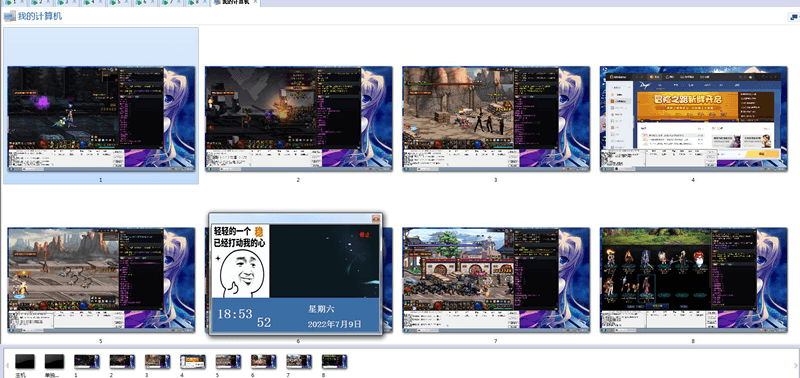
Task: Select virtual machine 2 large thumbnail
Action: [298, 118]
